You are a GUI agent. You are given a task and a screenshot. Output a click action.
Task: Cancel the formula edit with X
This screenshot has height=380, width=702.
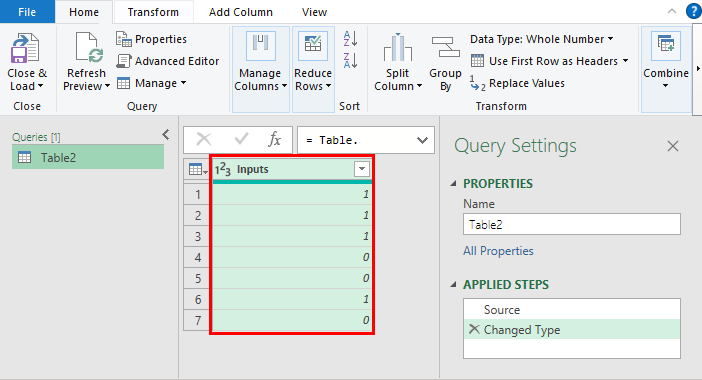[x=204, y=140]
